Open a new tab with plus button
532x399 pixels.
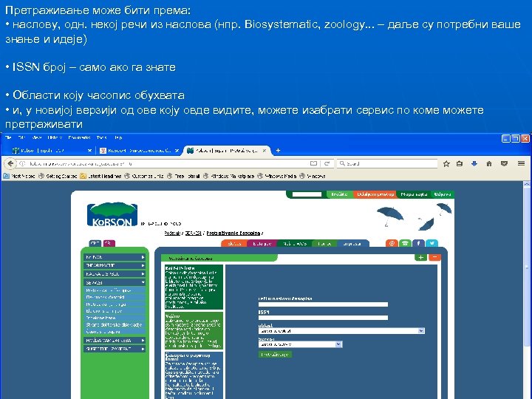(278, 150)
